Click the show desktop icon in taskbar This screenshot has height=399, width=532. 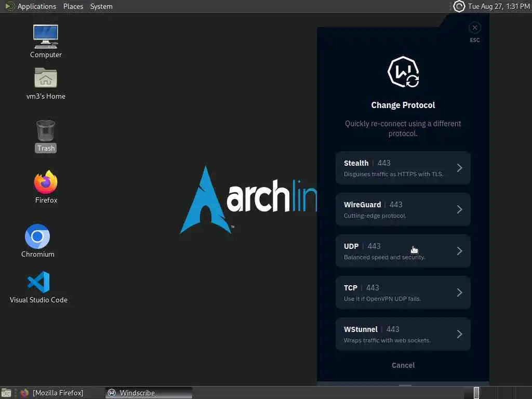coord(6,393)
